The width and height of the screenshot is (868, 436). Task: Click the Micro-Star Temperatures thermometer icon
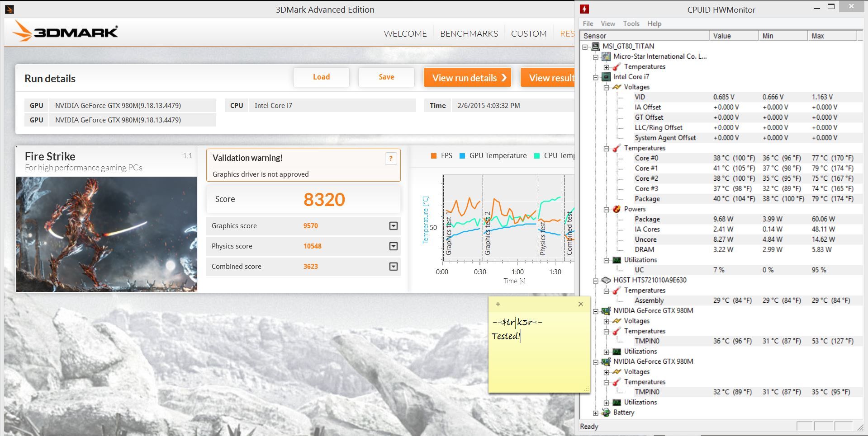pyautogui.click(x=617, y=67)
